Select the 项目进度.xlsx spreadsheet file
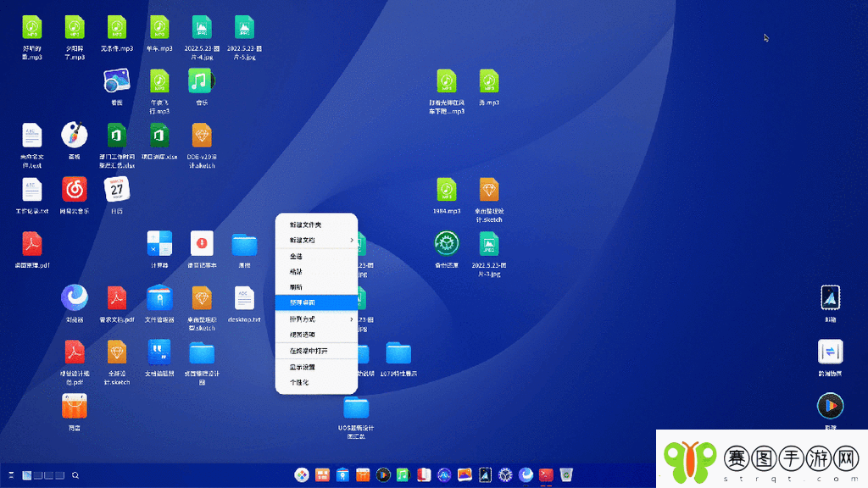Image resolution: width=868 pixels, height=488 pixels. click(159, 136)
